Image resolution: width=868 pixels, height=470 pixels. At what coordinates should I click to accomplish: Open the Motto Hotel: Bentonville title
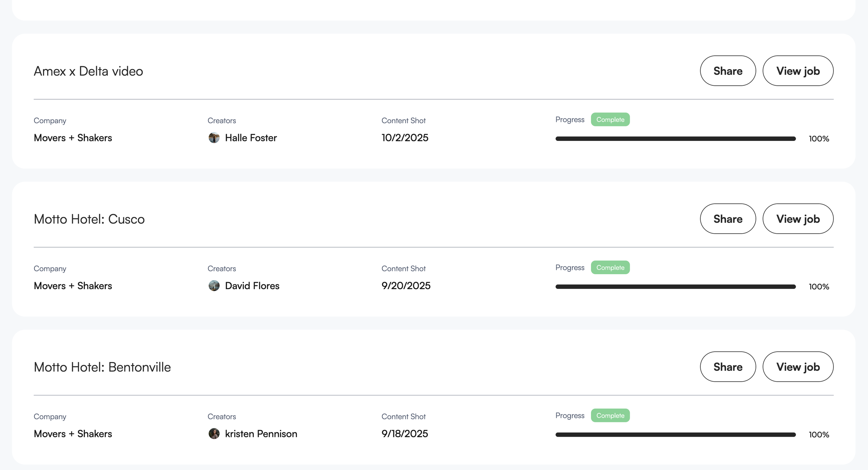coord(102,367)
